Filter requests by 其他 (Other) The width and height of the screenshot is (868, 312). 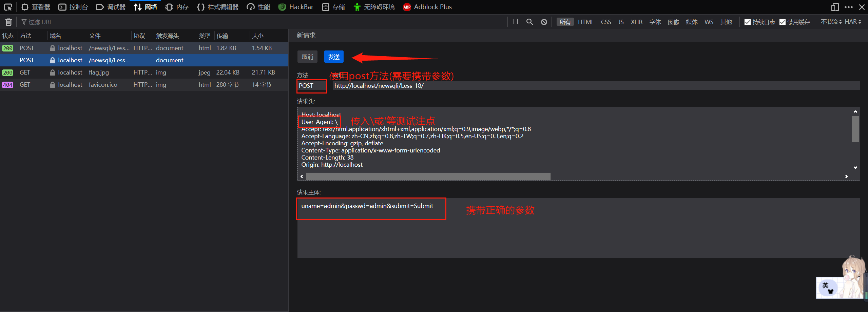pos(726,22)
